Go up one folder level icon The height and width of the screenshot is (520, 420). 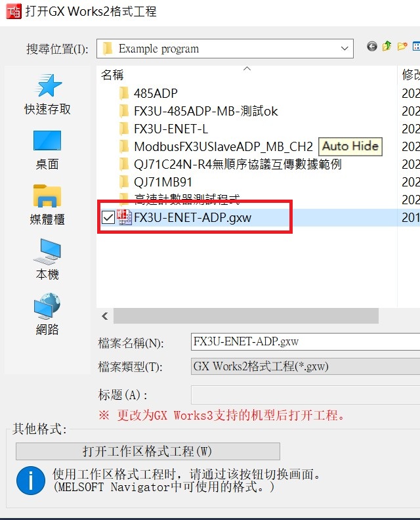pos(387,46)
